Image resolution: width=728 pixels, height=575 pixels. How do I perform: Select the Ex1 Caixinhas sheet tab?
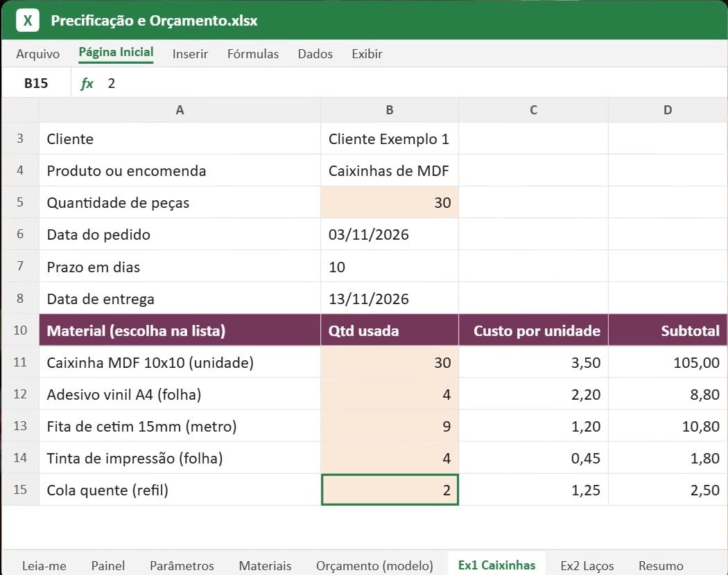pos(497,565)
